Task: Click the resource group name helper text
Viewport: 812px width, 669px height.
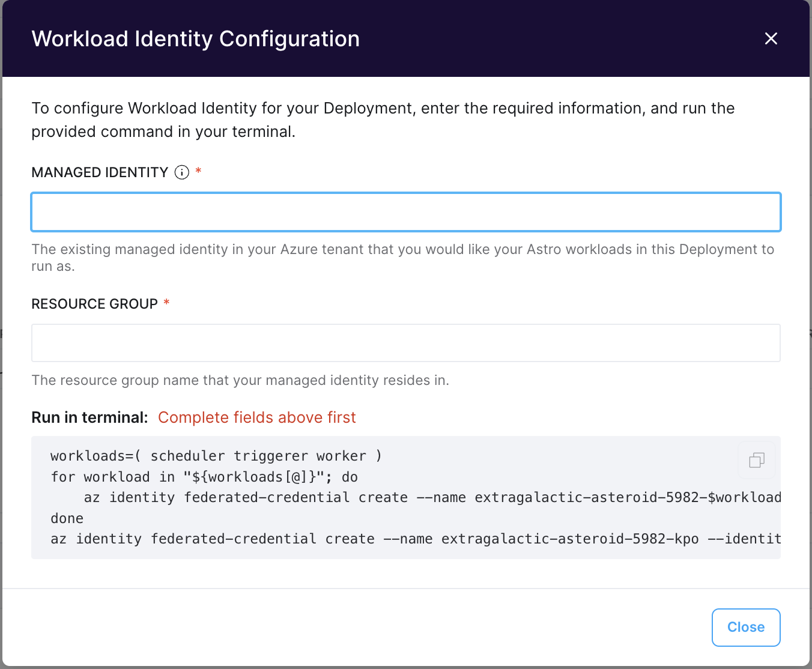Action: pyautogui.click(x=240, y=380)
